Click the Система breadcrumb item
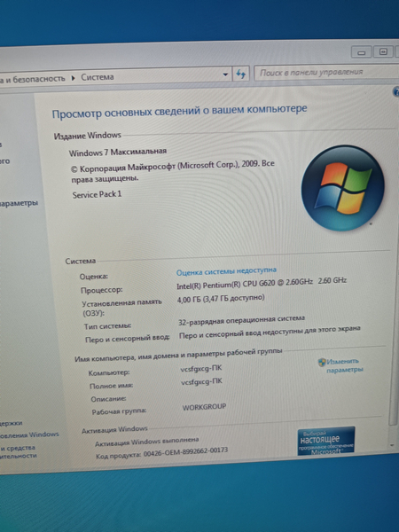This screenshot has height=532, width=399. coord(98,77)
